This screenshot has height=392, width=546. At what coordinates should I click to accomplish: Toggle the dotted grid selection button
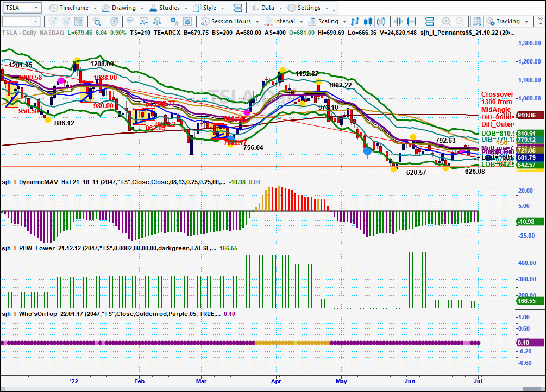click(476, 22)
